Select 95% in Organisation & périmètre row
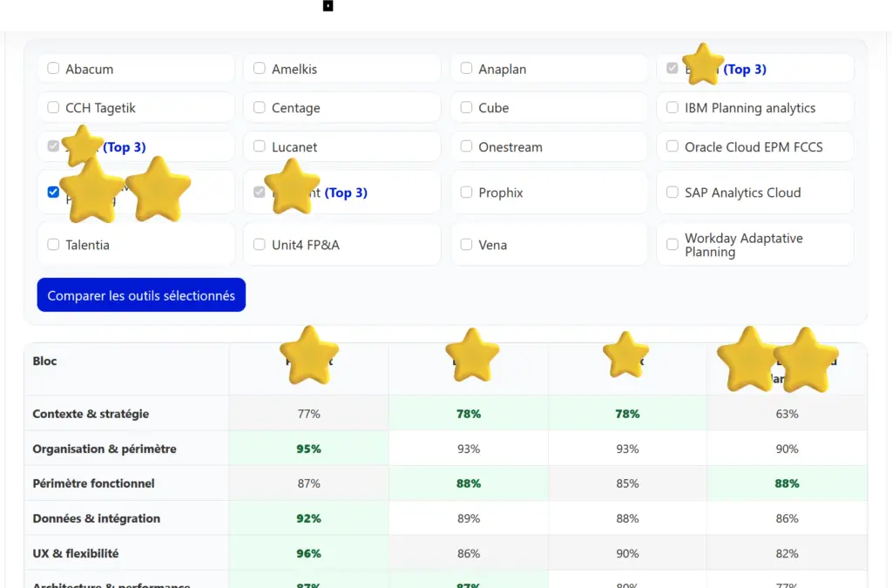 click(x=309, y=449)
